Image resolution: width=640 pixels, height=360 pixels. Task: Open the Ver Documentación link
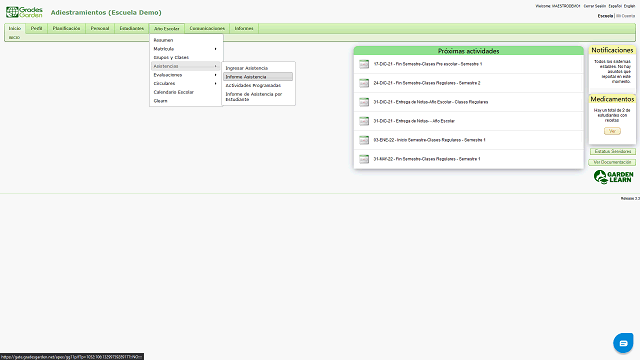(612, 162)
